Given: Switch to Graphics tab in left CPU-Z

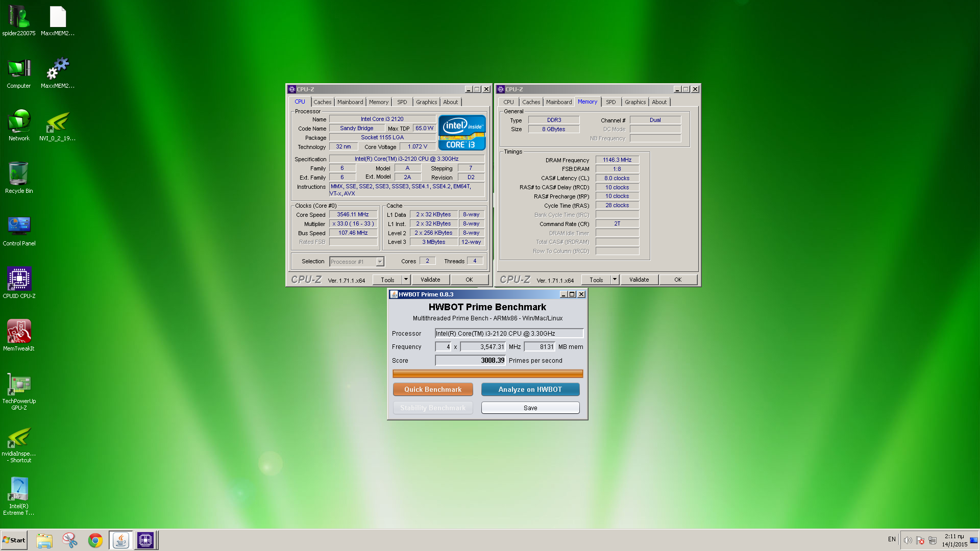Looking at the screenshot, I should [x=426, y=102].
